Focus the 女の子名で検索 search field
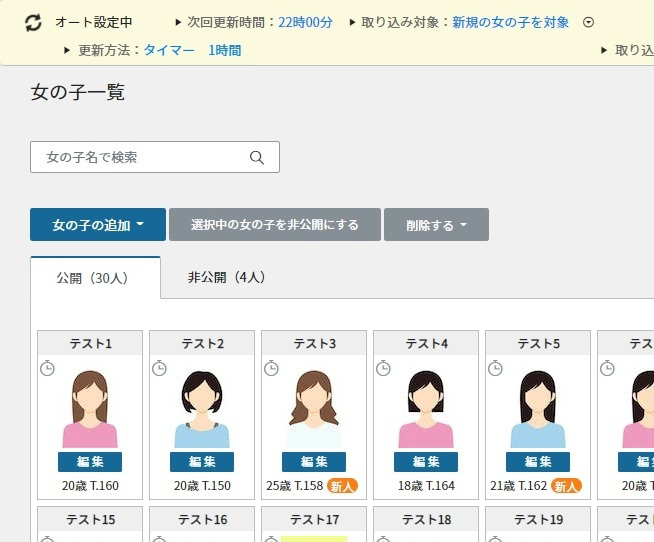 point(140,157)
